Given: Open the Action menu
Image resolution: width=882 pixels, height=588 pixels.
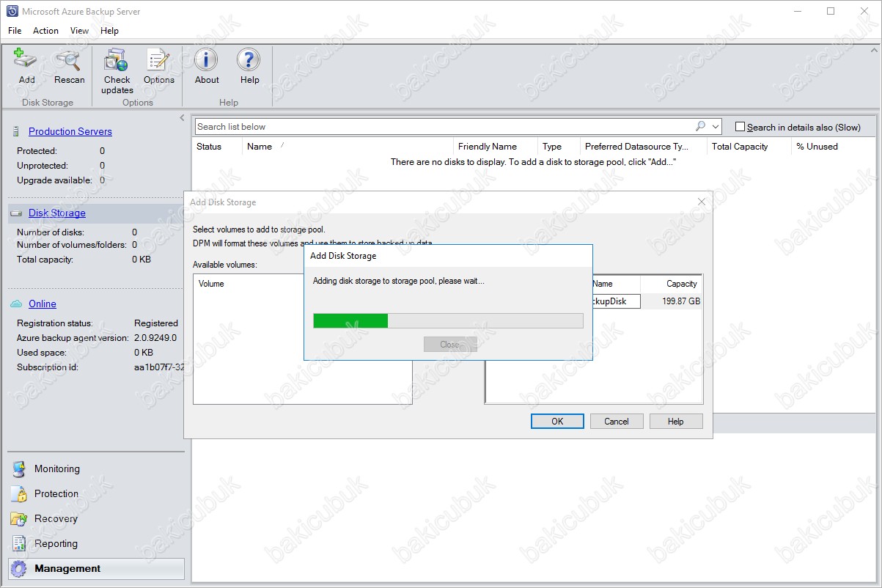Looking at the screenshot, I should (x=45, y=31).
